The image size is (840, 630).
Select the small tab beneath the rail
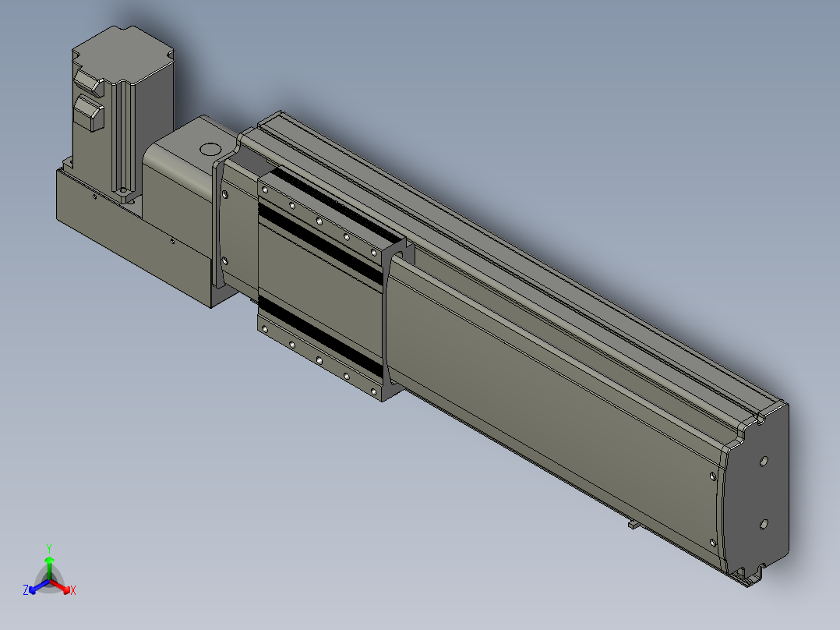pos(634,524)
